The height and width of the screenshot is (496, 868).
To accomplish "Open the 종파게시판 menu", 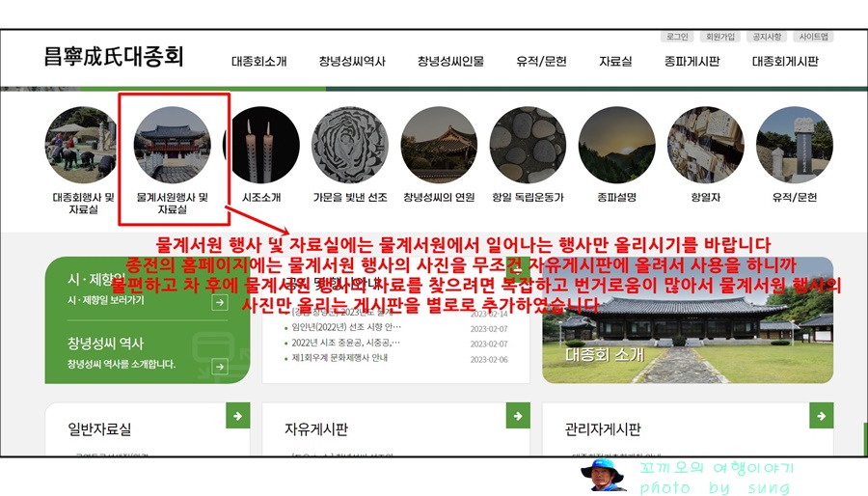I will point(692,62).
